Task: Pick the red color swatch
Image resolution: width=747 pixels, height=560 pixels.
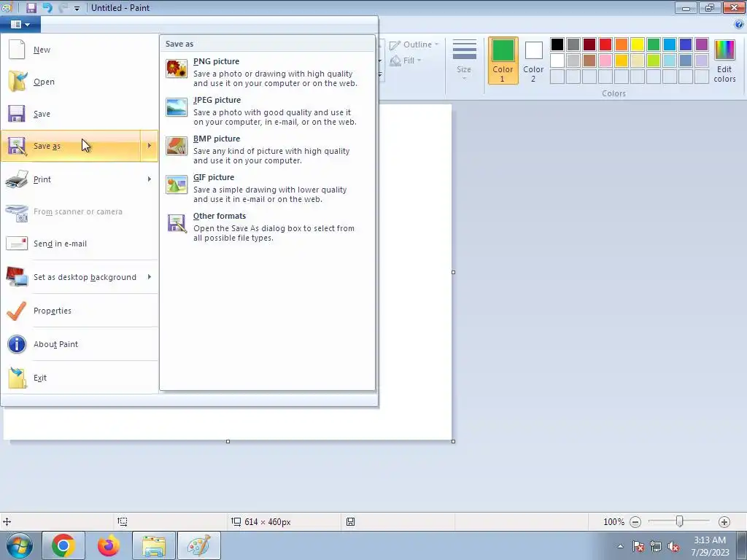Action: [605, 44]
